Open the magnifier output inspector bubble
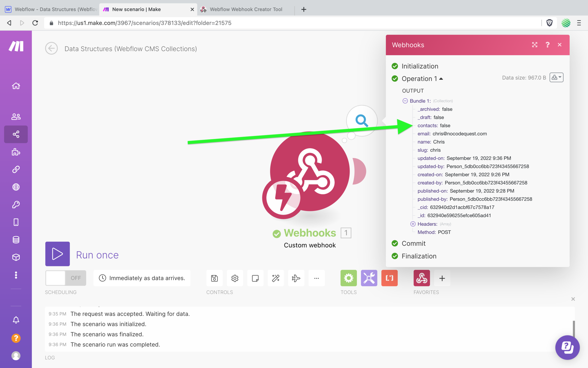The width and height of the screenshot is (588, 368). (362, 120)
